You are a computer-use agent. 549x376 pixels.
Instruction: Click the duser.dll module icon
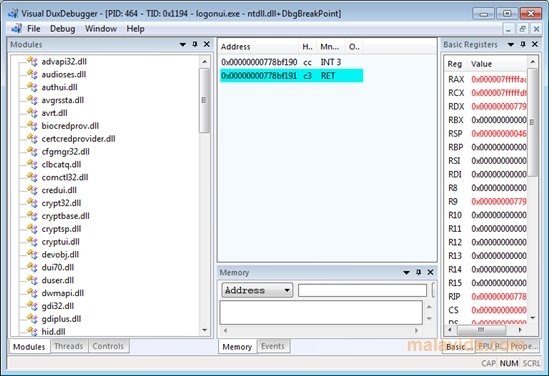[x=32, y=280]
